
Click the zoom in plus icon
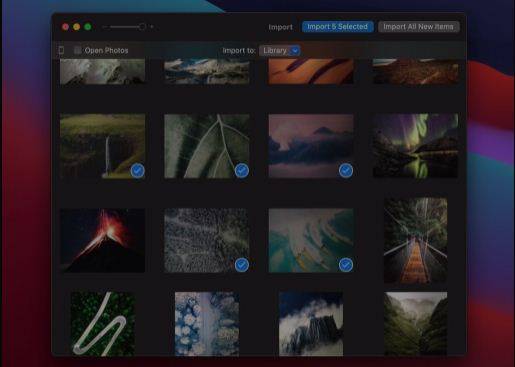pyautogui.click(x=152, y=27)
